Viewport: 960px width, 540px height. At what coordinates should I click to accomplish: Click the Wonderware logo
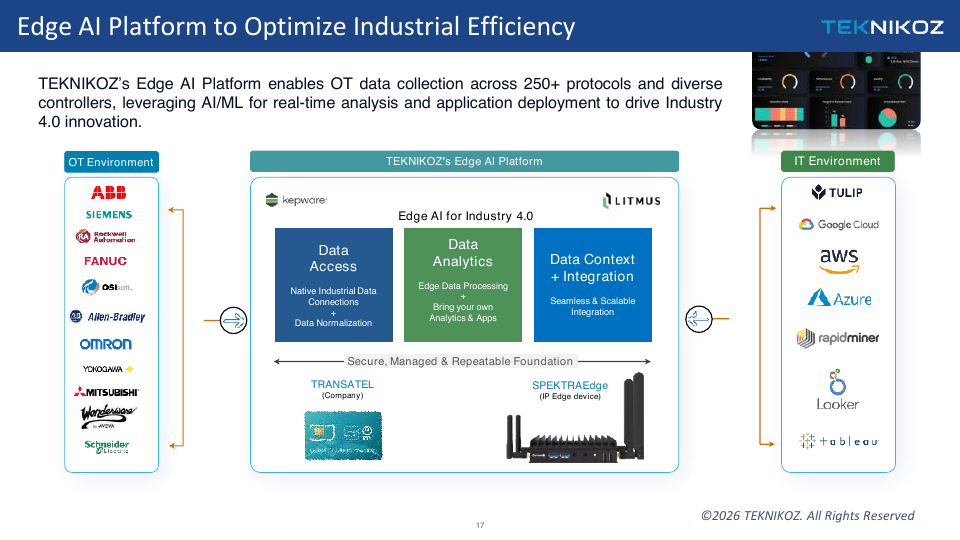pyautogui.click(x=108, y=416)
